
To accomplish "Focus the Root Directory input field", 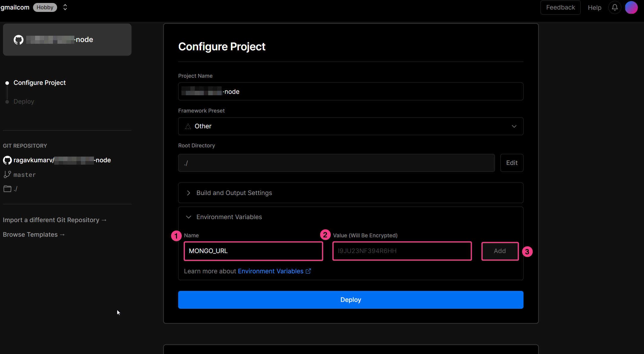I will [x=336, y=163].
